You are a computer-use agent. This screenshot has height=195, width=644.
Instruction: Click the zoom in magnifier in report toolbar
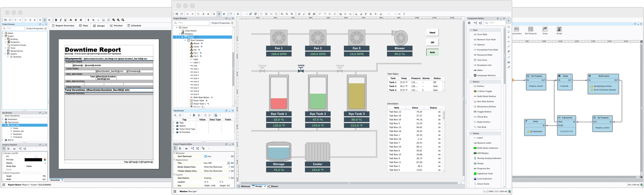click(x=114, y=20)
